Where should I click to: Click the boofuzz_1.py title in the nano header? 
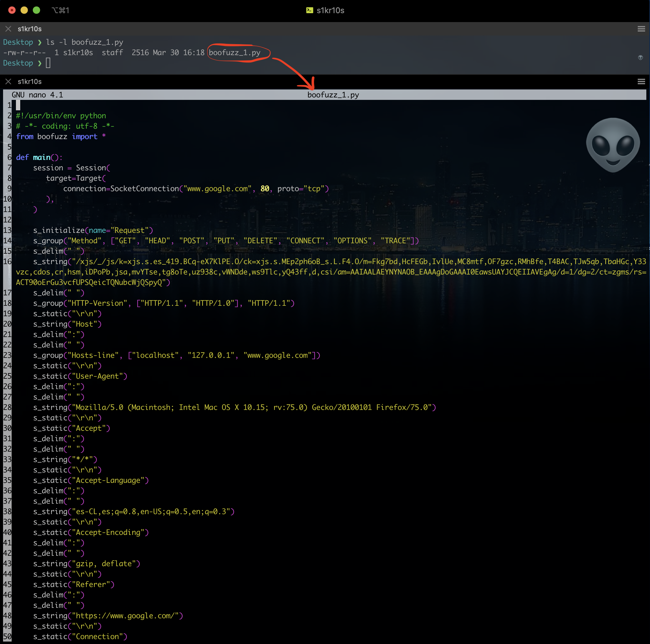tap(333, 95)
